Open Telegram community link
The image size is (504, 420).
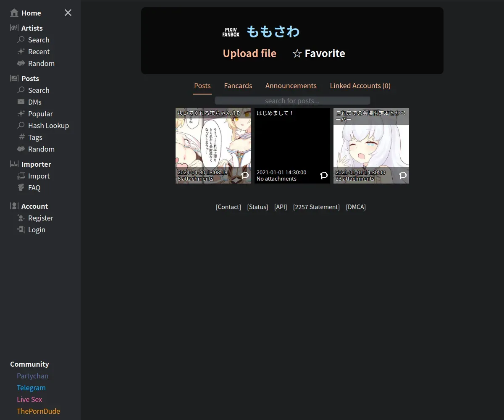coord(31,388)
